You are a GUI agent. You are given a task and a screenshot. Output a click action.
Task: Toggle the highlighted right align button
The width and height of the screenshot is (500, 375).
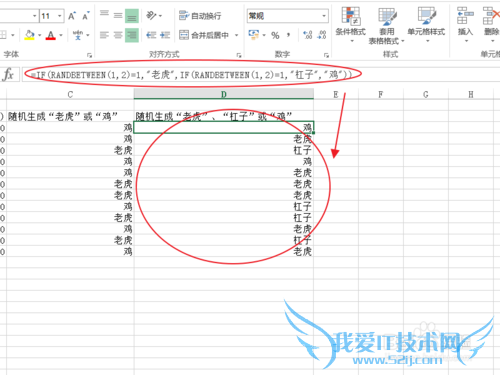(x=132, y=35)
